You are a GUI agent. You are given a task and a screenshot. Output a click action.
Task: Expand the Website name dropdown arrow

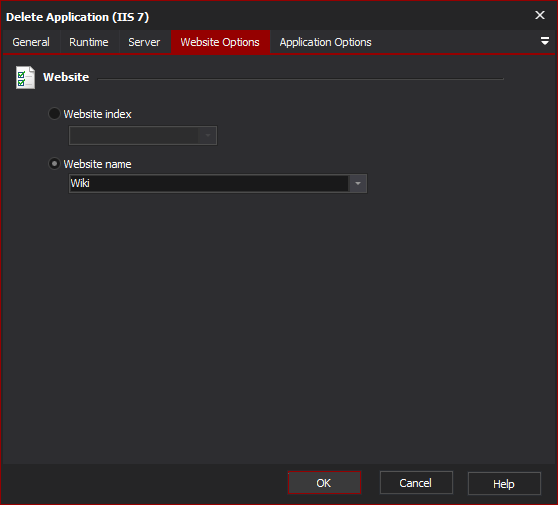tap(358, 183)
